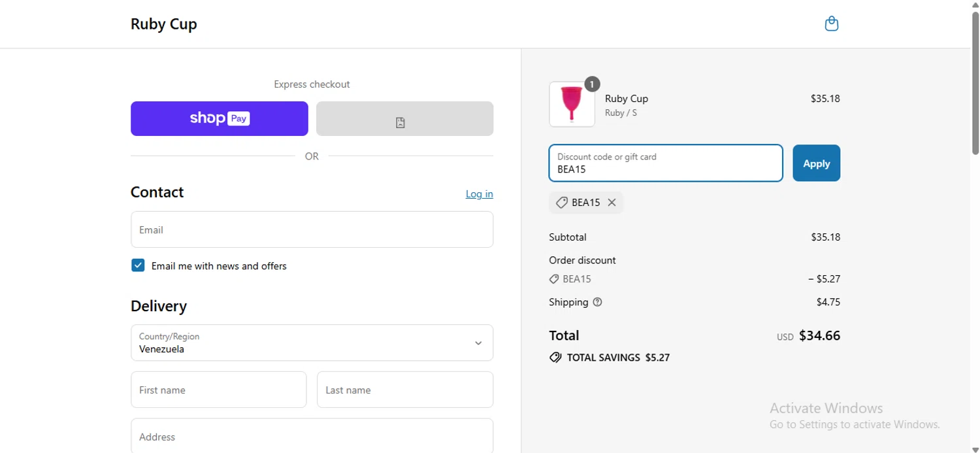Image resolution: width=980 pixels, height=453 pixels.
Task: Click the Delivery heading
Action: coord(159,306)
